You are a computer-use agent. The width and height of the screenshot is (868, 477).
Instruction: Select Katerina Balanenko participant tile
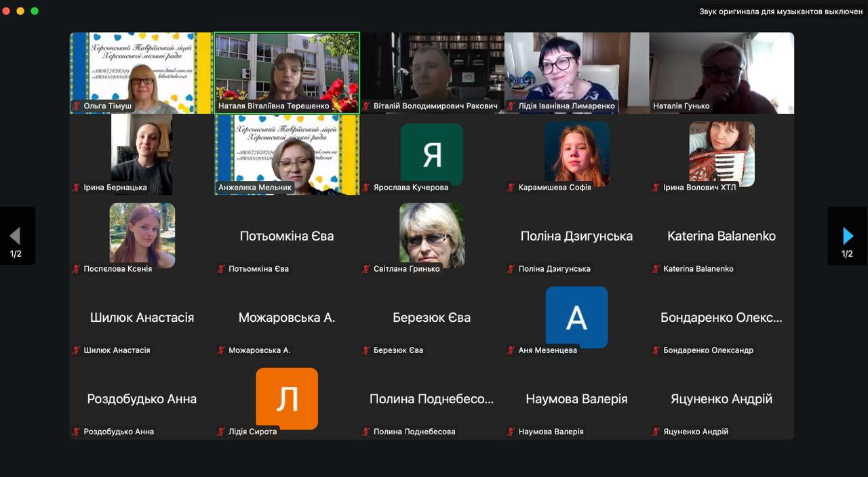tap(722, 236)
